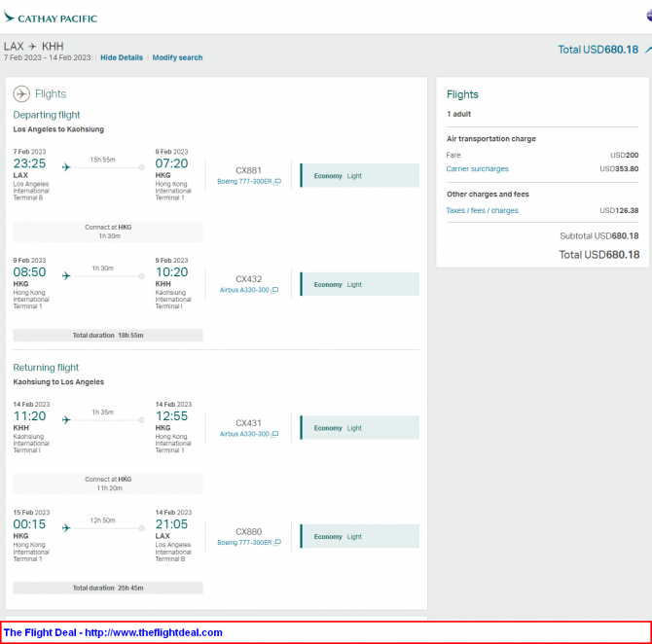Click arrival time 07:20

[171, 163]
